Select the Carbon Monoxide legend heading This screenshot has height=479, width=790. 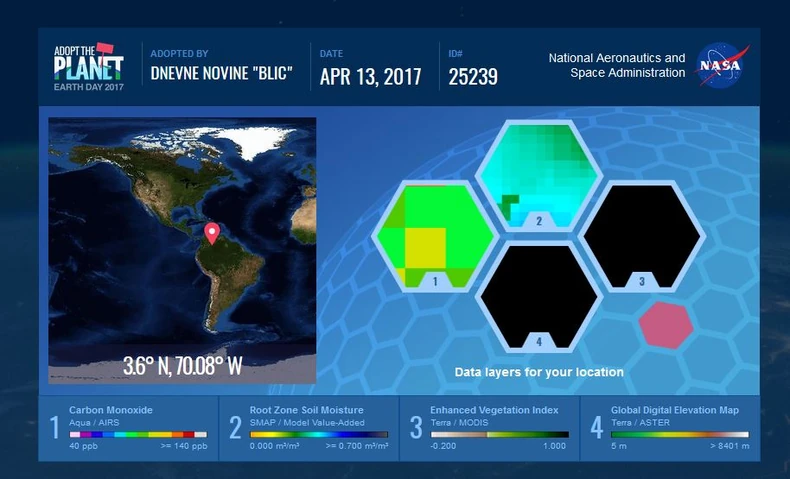point(111,410)
